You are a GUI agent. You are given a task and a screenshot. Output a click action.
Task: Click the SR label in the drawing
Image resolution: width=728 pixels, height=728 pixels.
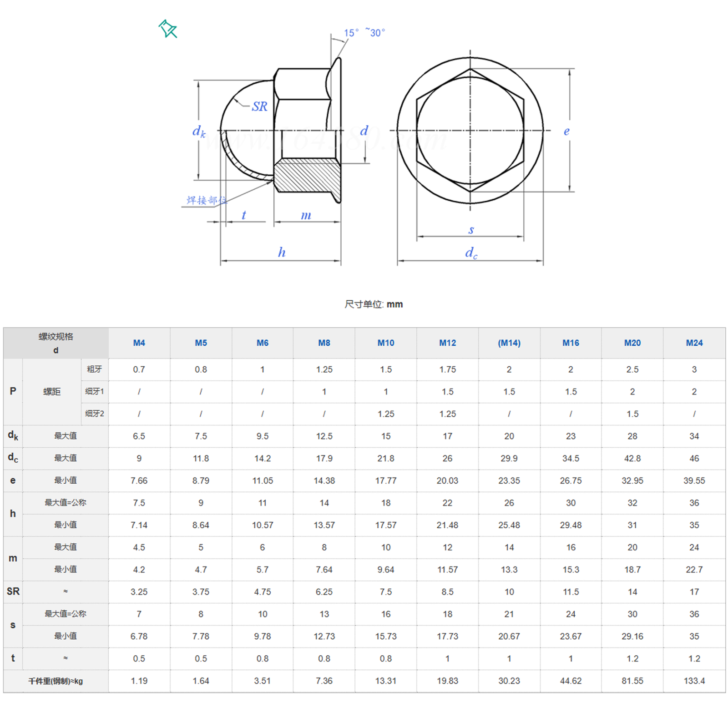(260, 106)
